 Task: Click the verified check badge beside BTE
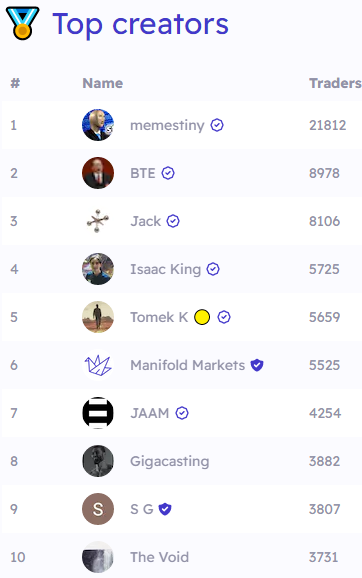[x=168, y=173]
